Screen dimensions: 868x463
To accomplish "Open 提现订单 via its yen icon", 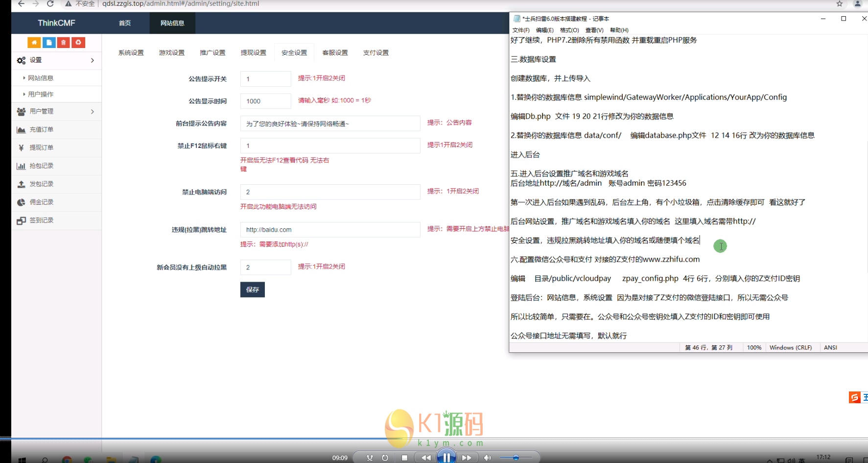I will point(21,147).
